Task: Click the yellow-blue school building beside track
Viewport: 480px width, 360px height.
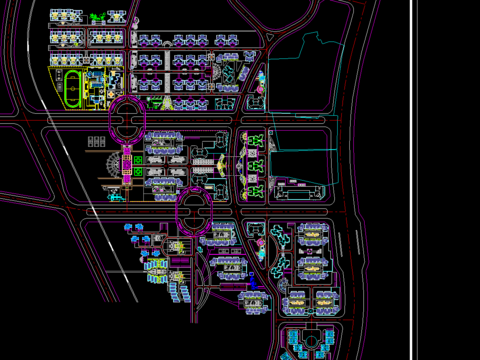Action: tap(96, 87)
